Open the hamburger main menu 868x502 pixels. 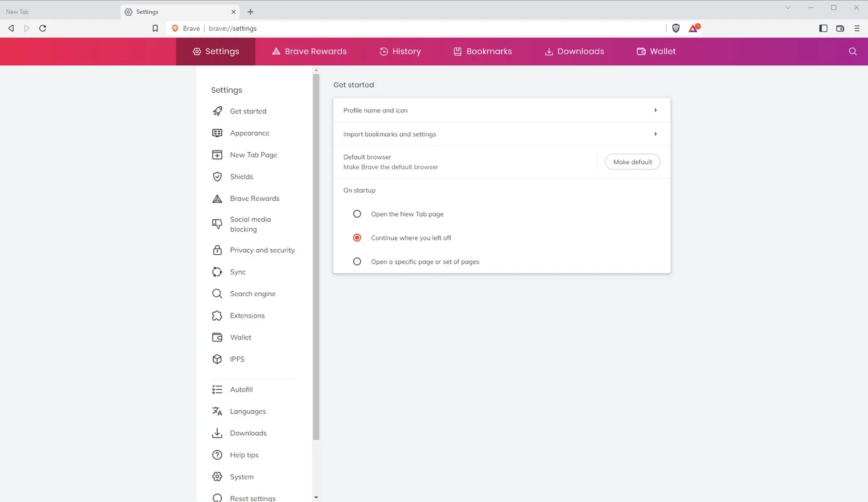(857, 28)
